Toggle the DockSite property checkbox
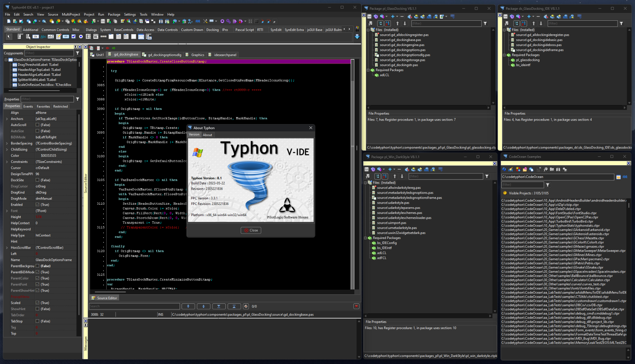 pos(37,180)
